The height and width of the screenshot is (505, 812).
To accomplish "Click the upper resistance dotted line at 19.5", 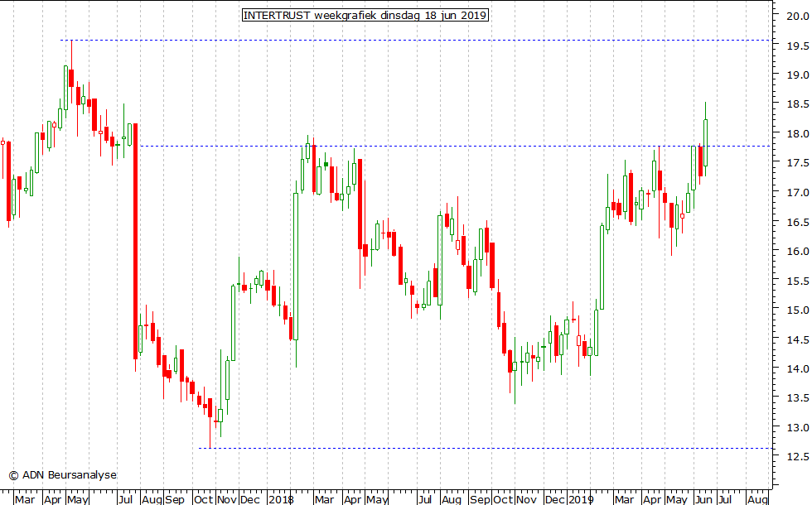I will 416,40.
